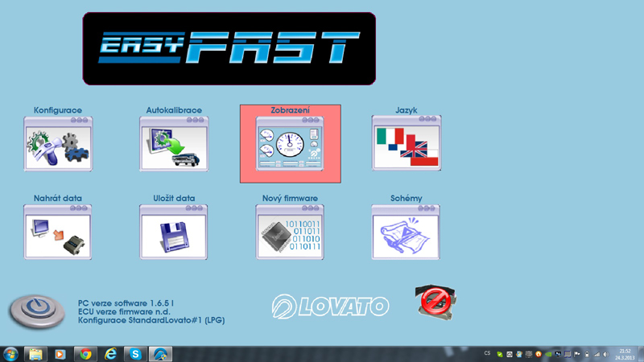Open Internet Explorer from taskbar
644x362 pixels.
[x=110, y=354]
